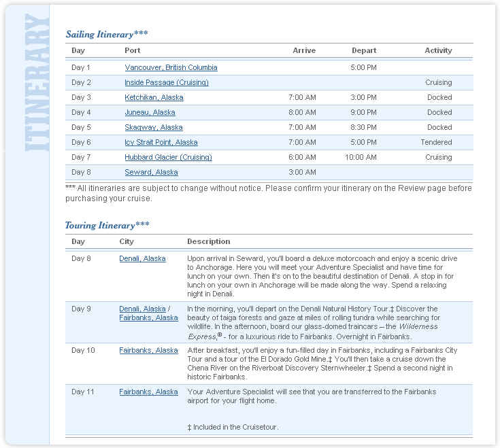
Task: Click the Day 7 label in sailing table
Action: [81, 158]
